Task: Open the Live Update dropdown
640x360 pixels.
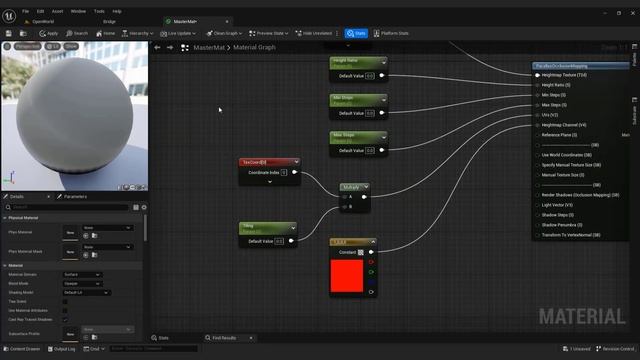Action: [x=178, y=33]
